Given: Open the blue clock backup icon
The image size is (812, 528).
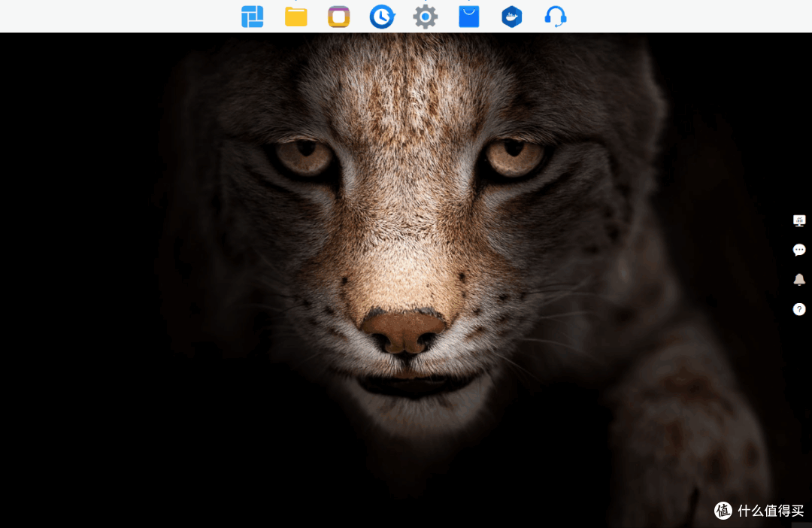Looking at the screenshot, I should (x=382, y=17).
